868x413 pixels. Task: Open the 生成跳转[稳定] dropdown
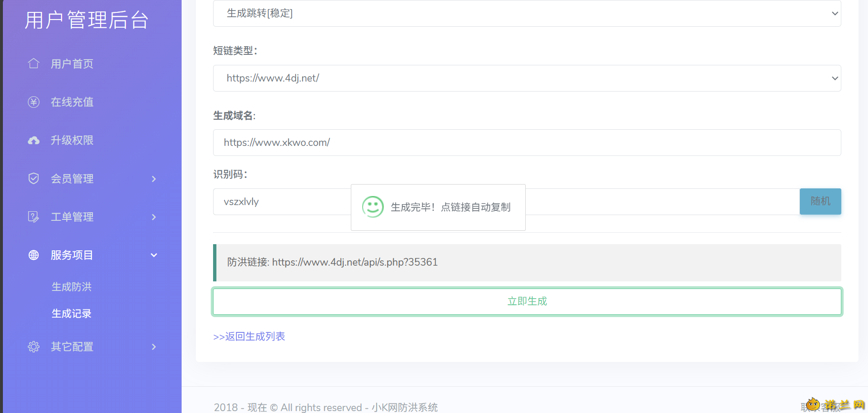[x=527, y=13]
